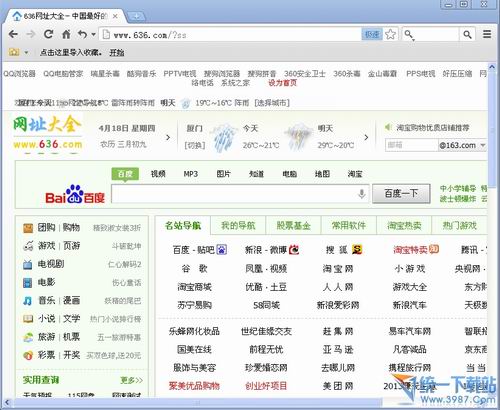500x410 pixels.
Task: Click the search magnifier button in toolbar
Action: 467,34
